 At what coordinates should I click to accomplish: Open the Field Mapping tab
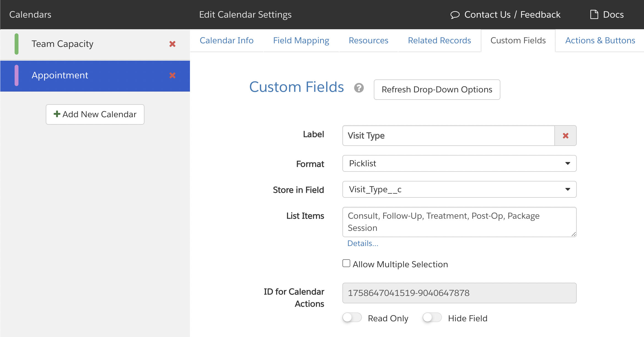point(301,41)
